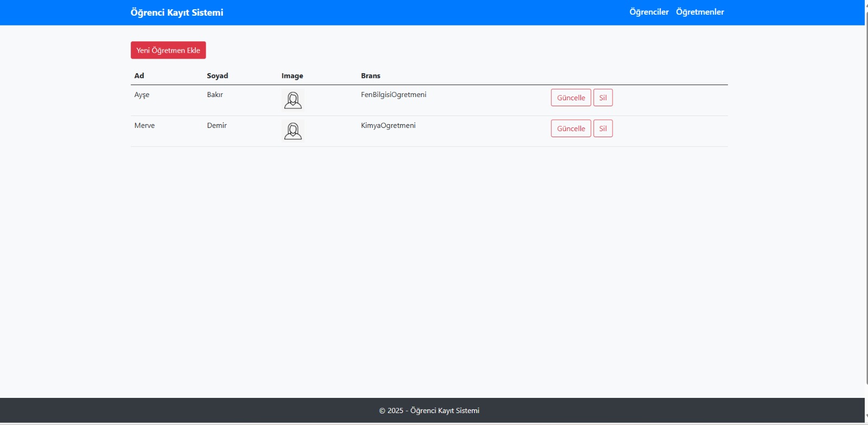Click Ayşe Bakır's profile avatar image
The width and height of the screenshot is (868, 425).
point(293,100)
